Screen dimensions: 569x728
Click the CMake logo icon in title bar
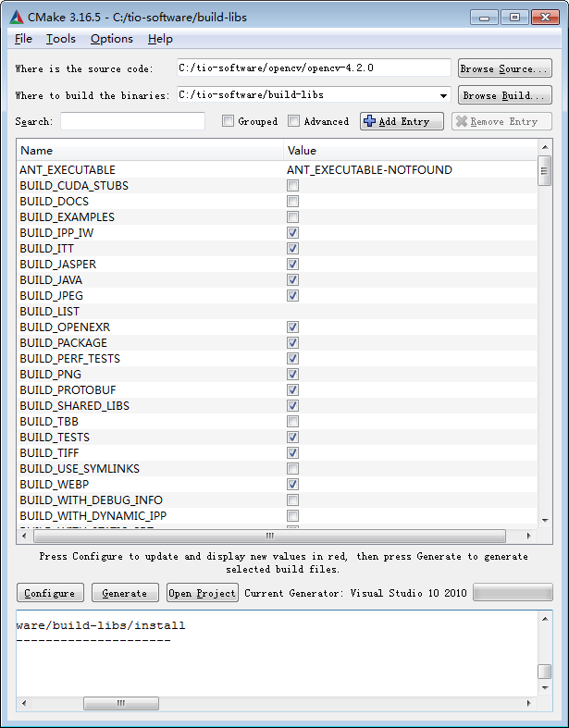(x=17, y=18)
